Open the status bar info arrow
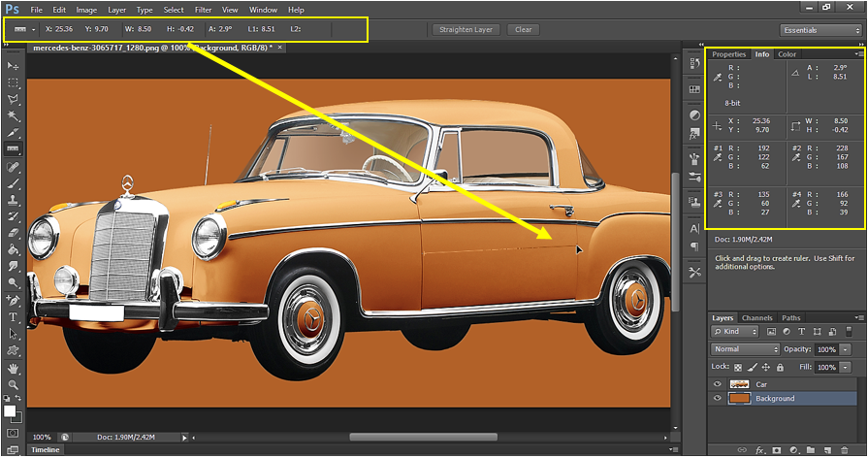 coord(185,438)
